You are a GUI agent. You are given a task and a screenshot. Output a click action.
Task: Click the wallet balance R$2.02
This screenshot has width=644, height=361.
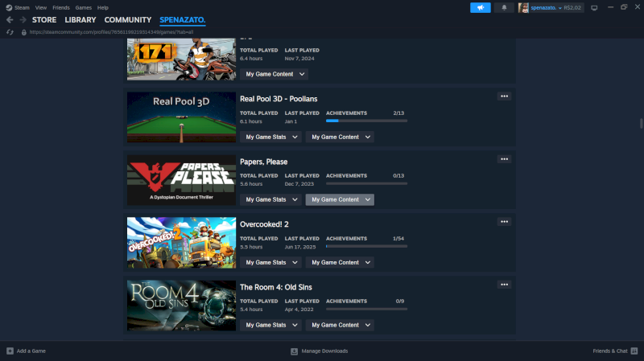[x=572, y=8]
